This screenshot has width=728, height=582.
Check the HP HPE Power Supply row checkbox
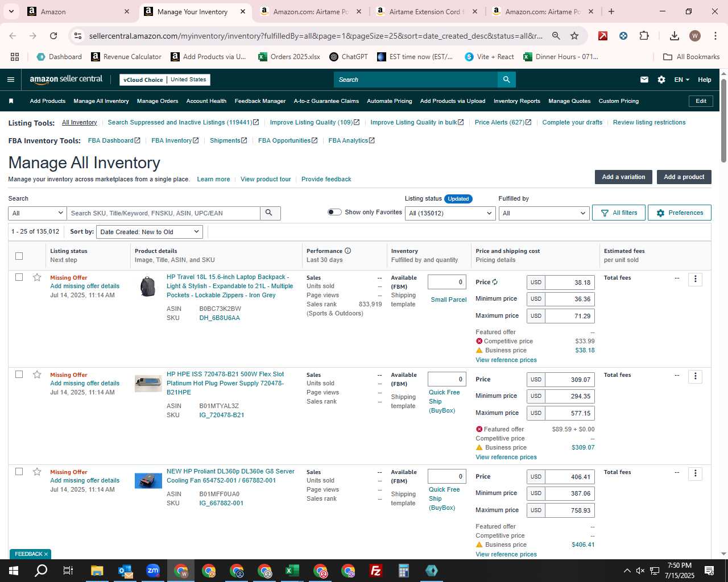pos(19,375)
